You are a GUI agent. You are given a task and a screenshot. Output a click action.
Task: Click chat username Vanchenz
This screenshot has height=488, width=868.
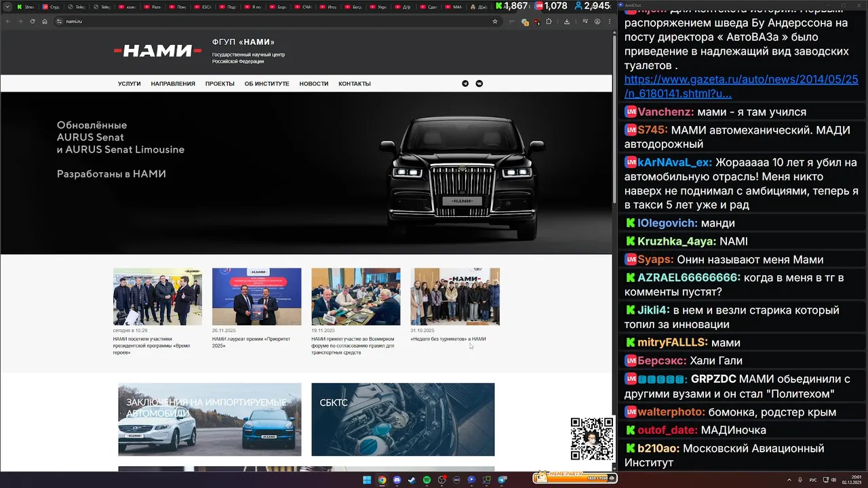tap(665, 112)
